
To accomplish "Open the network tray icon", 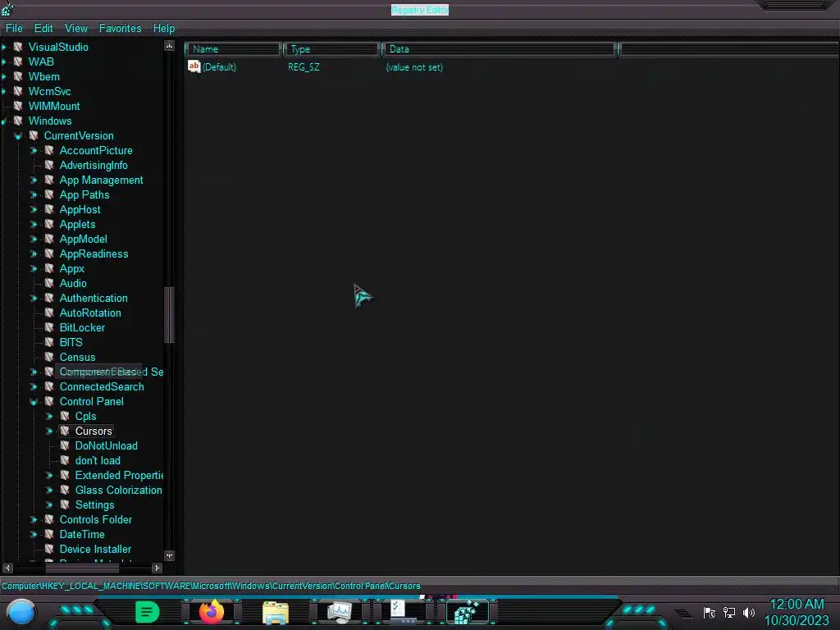I will 729,612.
